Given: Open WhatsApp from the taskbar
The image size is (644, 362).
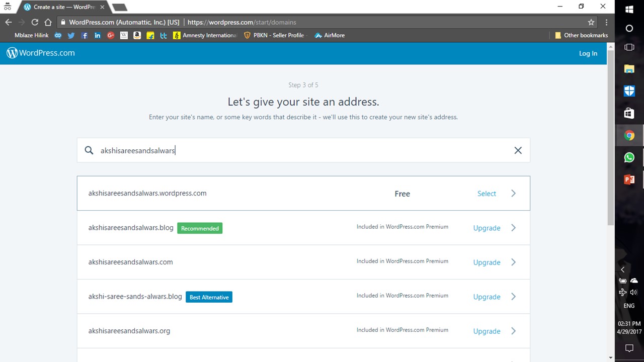Looking at the screenshot, I should [629, 157].
